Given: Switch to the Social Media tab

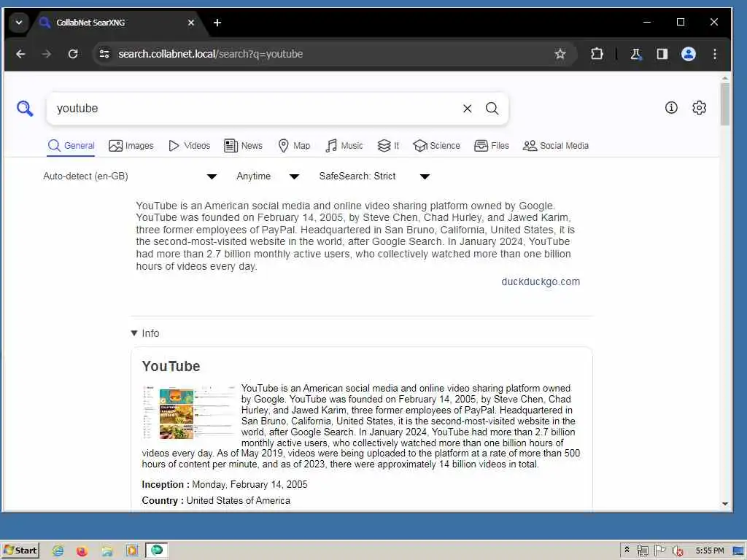Looking at the screenshot, I should 555,146.
